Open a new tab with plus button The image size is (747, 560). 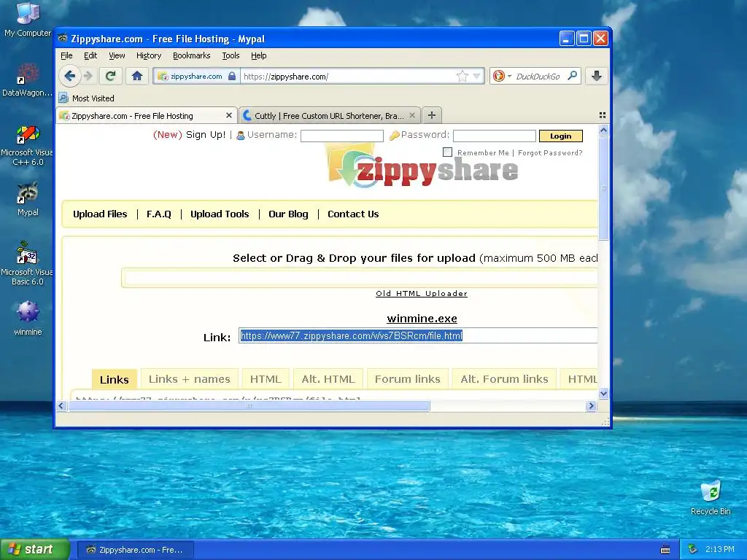point(432,115)
